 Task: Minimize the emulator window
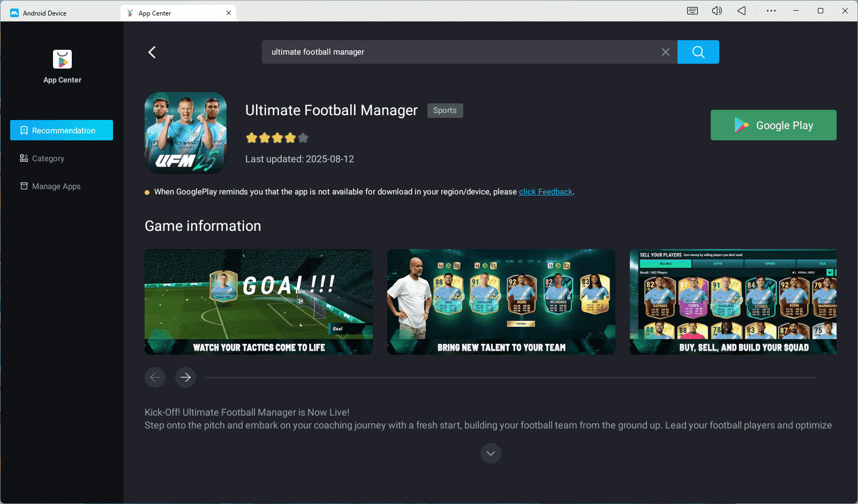[796, 11]
